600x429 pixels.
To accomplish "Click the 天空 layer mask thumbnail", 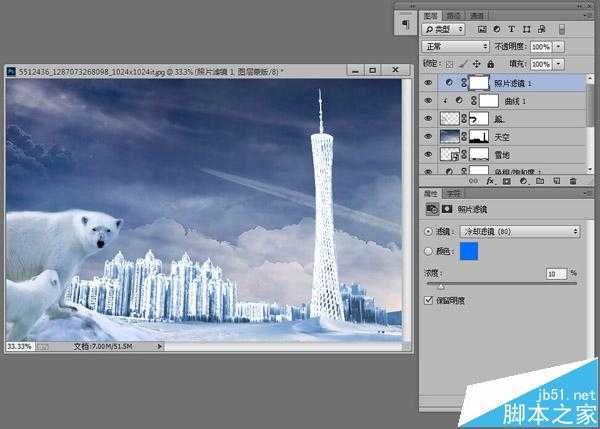I will pyautogui.click(x=479, y=136).
